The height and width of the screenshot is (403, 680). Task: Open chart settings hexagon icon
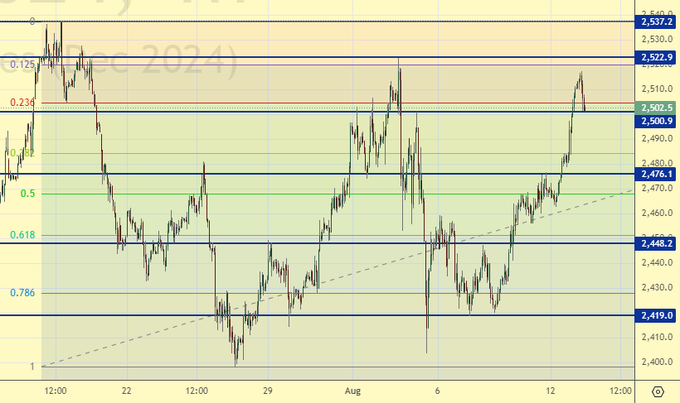tap(657, 390)
